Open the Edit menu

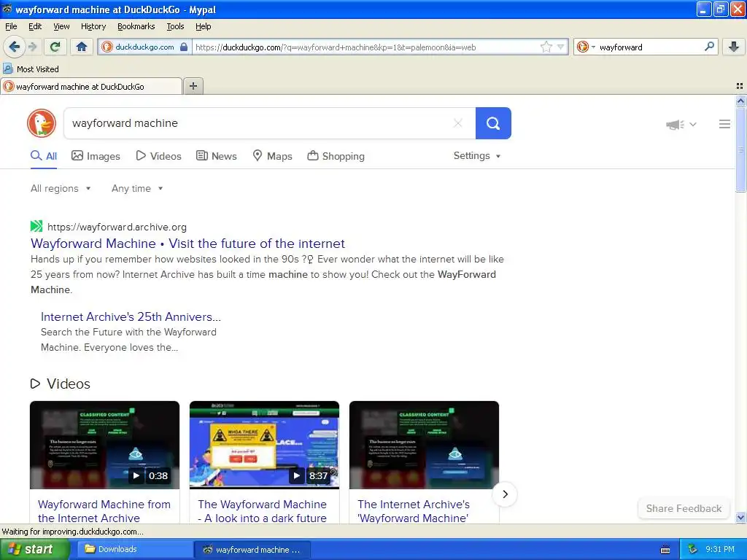(35, 26)
